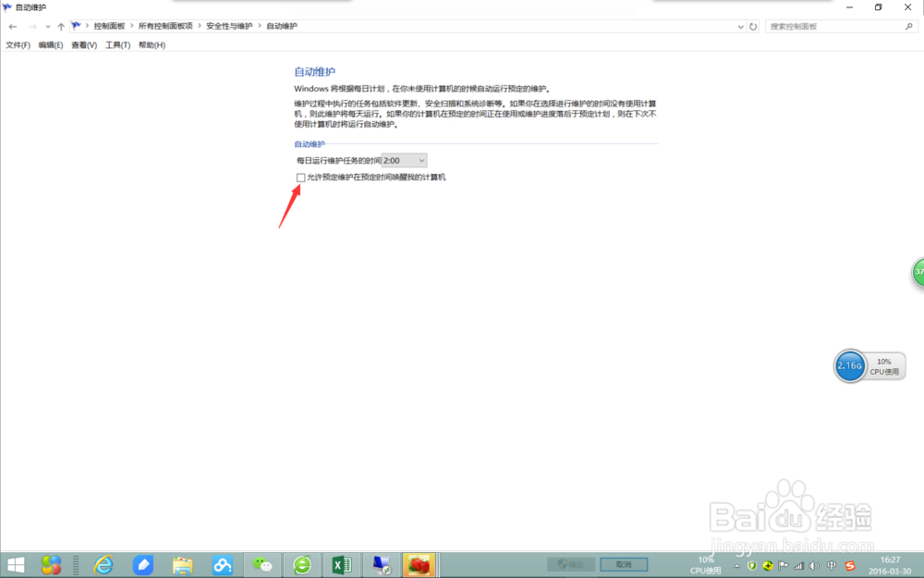Open the 每日运行维护任务的时间 time dropdown
The image size is (924, 578).
[x=421, y=160]
